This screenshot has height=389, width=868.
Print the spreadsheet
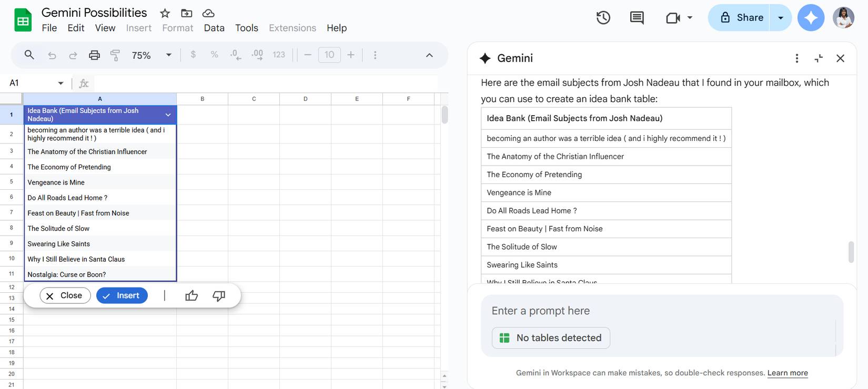94,55
